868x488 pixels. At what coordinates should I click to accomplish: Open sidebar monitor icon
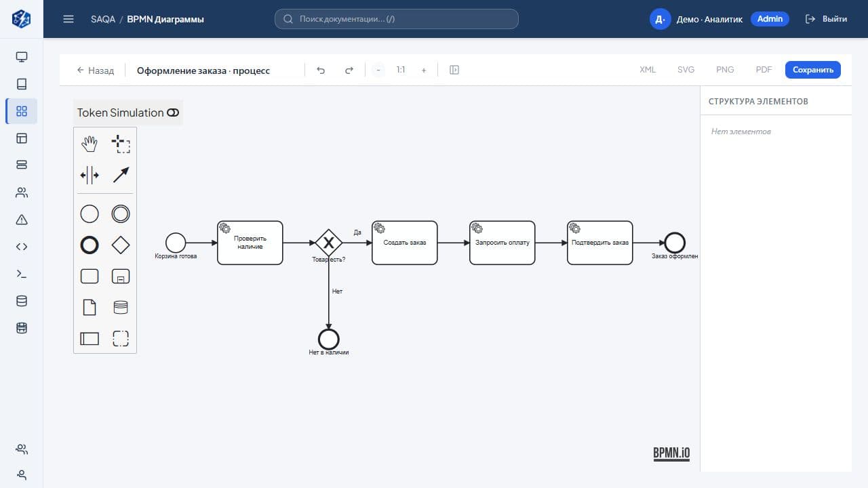[x=22, y=57]
